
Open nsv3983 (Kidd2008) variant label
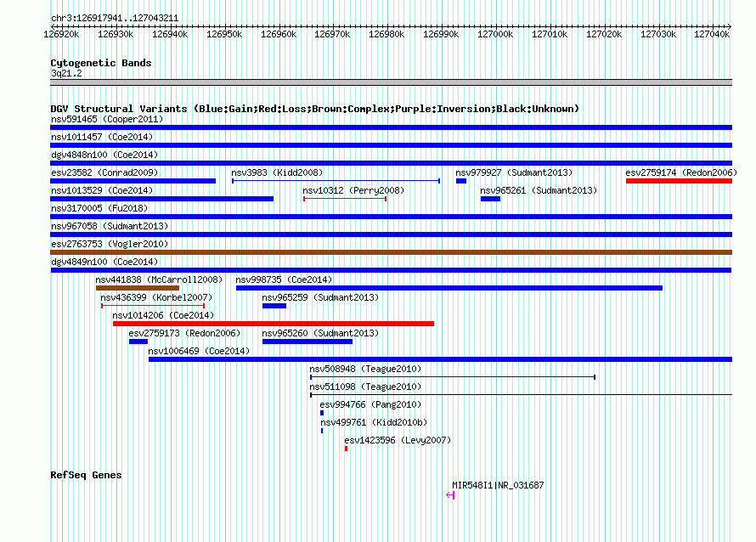coord(277,172)
